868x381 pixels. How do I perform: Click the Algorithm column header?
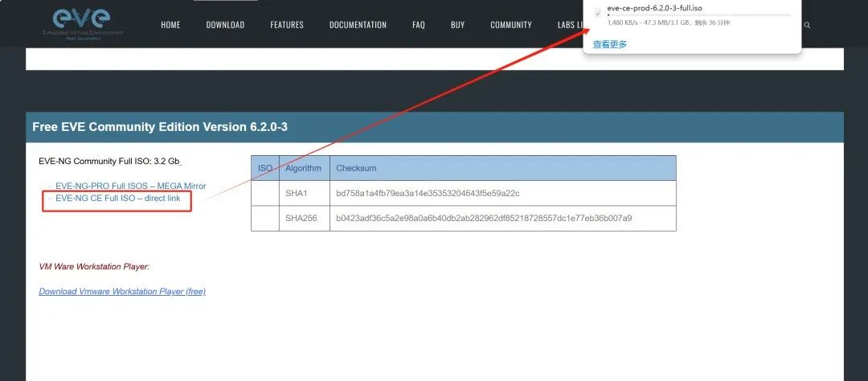[x=303, y=168]
